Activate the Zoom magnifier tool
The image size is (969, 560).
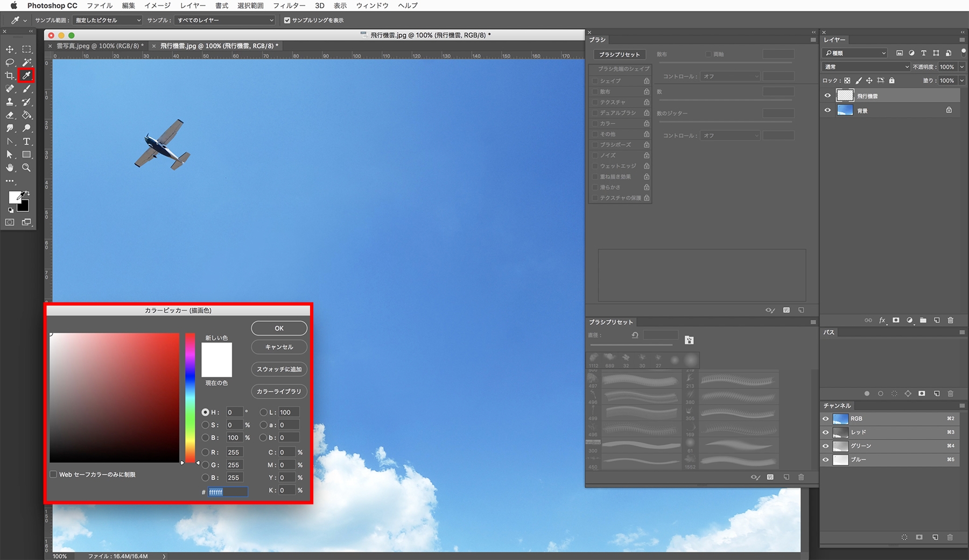[26, 168]
